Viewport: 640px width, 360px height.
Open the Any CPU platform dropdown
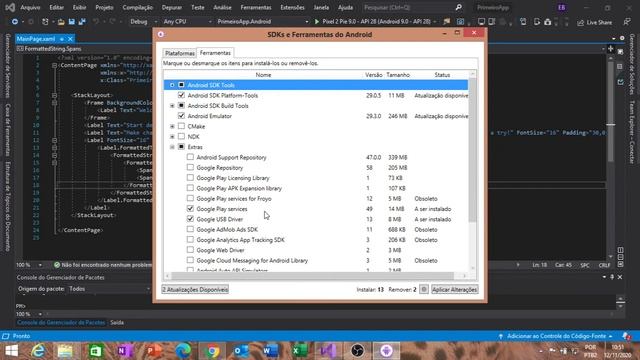(187, 22)
